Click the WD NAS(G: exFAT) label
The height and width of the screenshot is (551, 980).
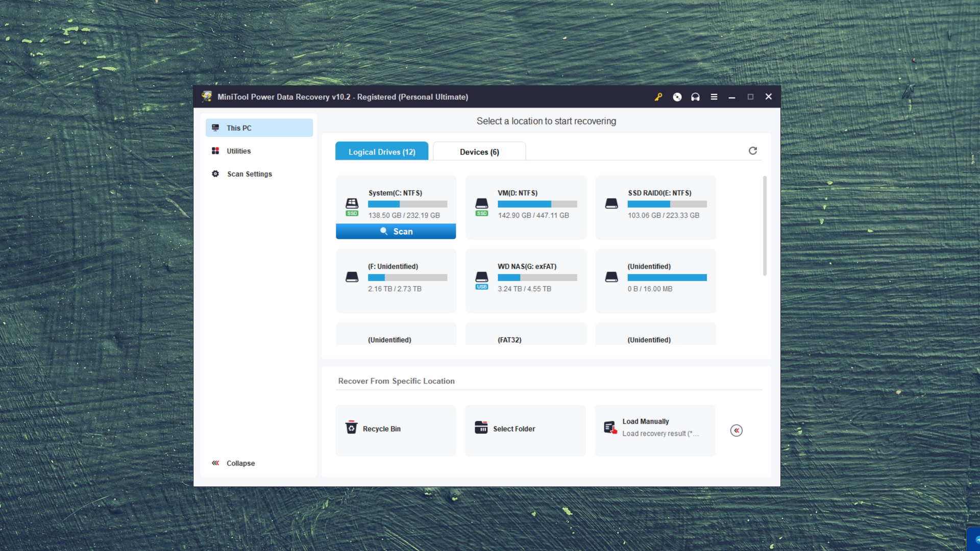pyautogui.click(x=527, y=266)
